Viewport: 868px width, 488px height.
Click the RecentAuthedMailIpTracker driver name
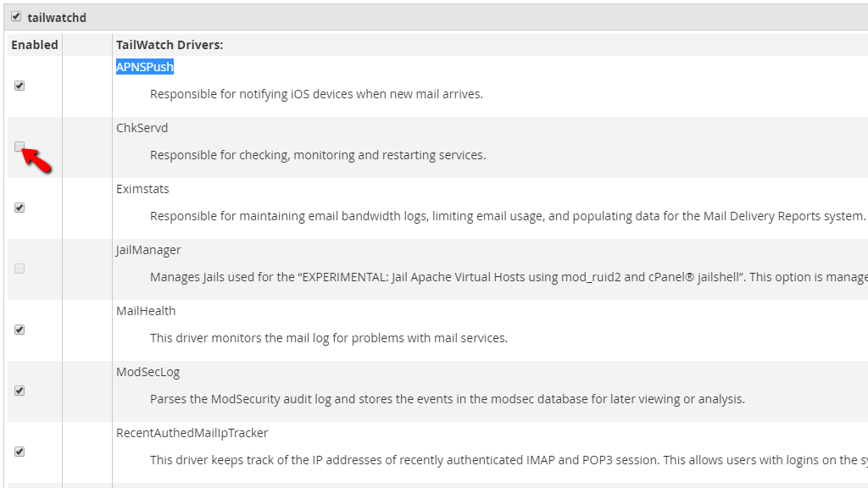coord(192,433)
